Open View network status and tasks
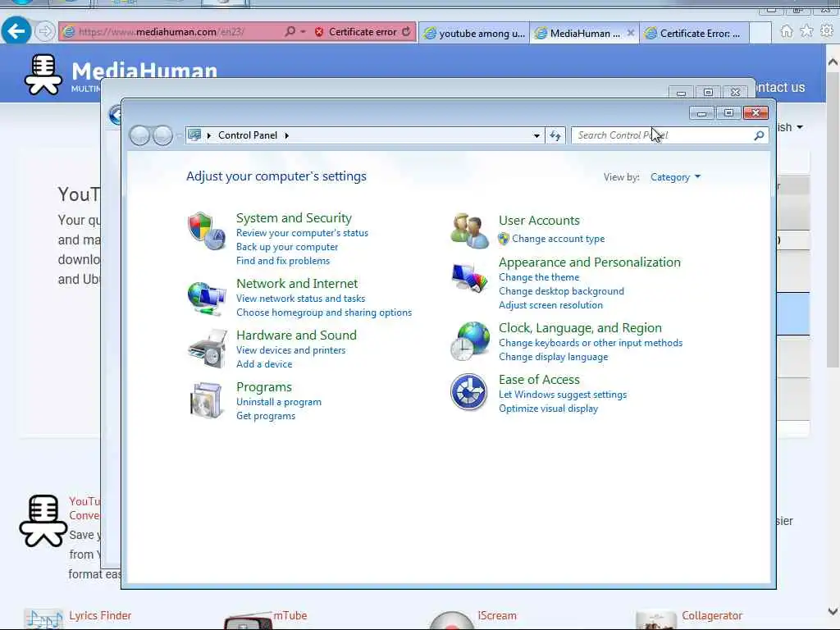 click(300, 299)
